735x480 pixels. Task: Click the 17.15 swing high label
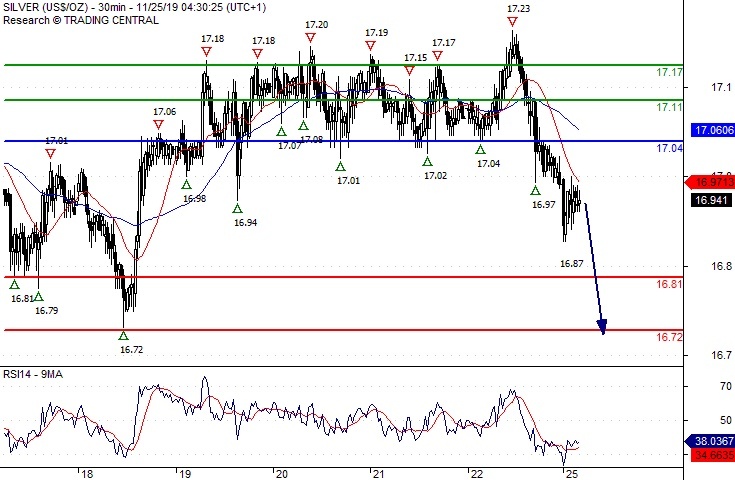[x=416, y=57]
